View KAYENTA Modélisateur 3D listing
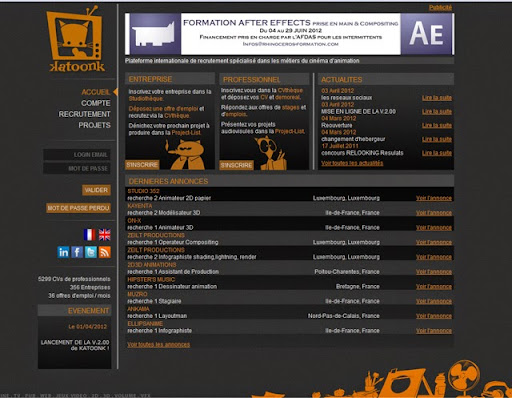This screenshot has width=512, height=398. (x=434, y=213)
